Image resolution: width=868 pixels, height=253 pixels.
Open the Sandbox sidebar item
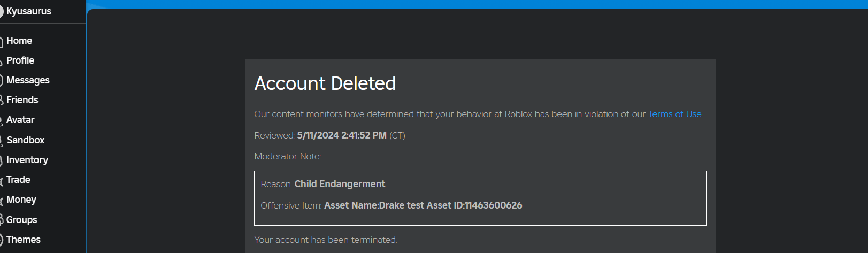pyautogui.click(x=26, y=140)
